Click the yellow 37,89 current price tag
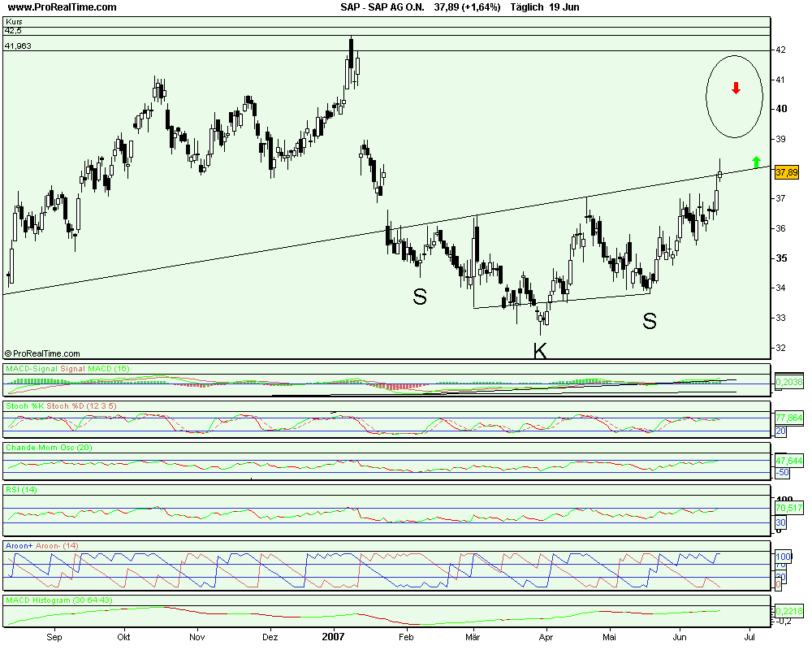This screenshot has height=650, width=812. click(787, 172)
